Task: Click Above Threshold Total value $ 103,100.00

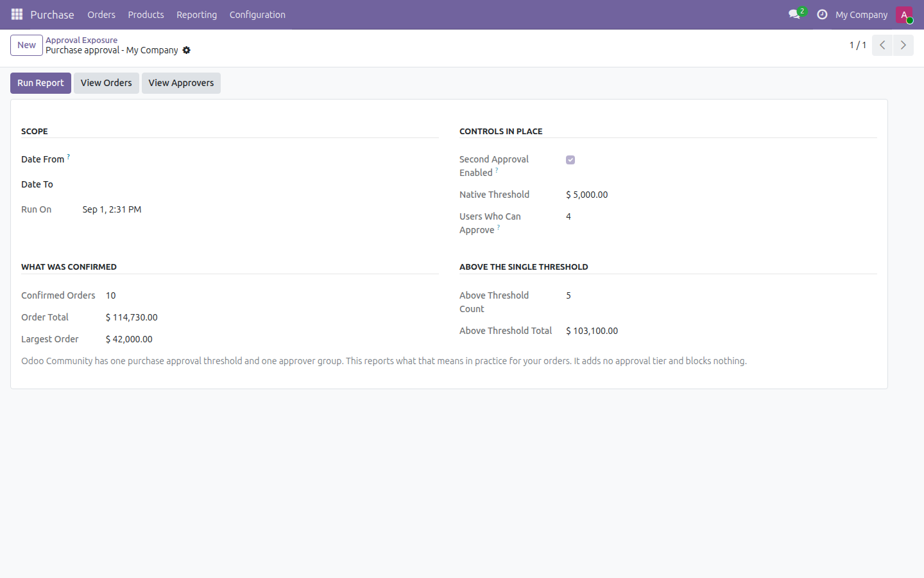Action: (x=592, y=331)
